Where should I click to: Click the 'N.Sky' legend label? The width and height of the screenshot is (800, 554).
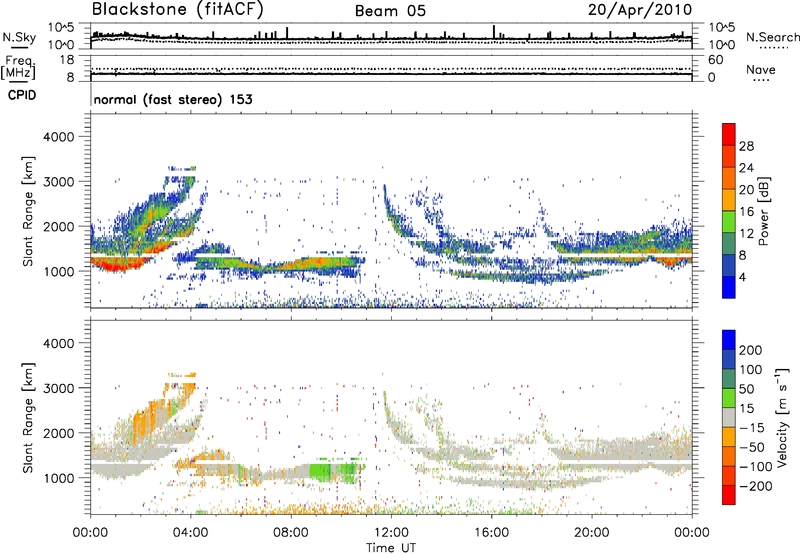19,37
